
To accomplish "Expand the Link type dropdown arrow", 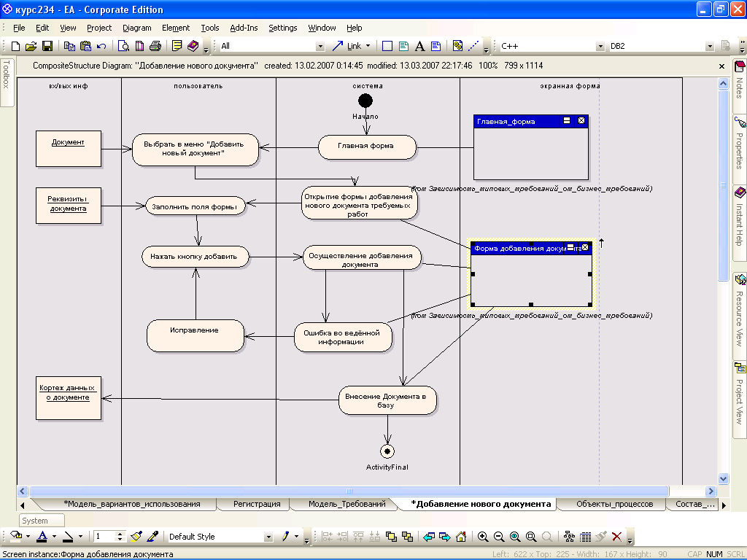I will 368,46.
